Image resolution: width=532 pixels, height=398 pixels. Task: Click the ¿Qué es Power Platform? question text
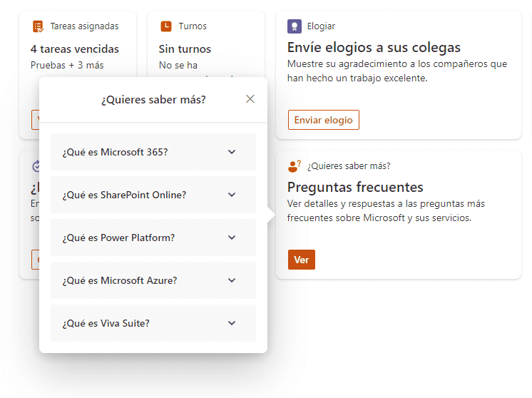pyautogui.click(x=118, y=238)
